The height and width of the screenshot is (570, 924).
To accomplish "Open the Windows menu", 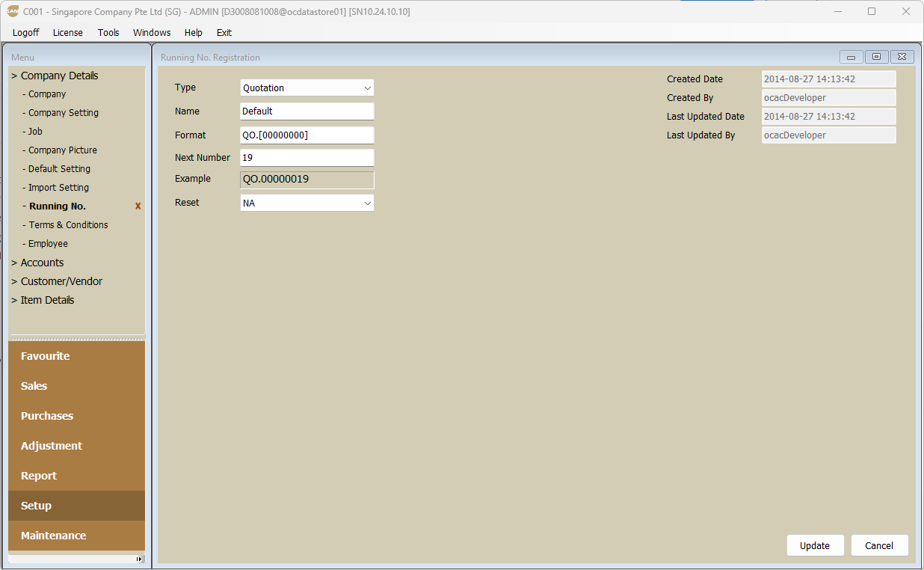I will (x=152, y=33).
